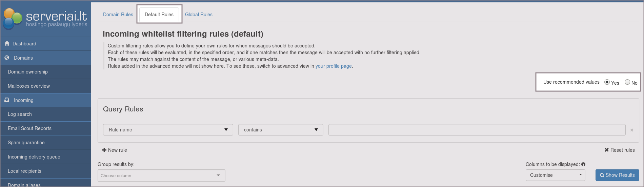Click the serveriai.lt logo
Screen dimensions: 644x187
click(x=45, y=19)
